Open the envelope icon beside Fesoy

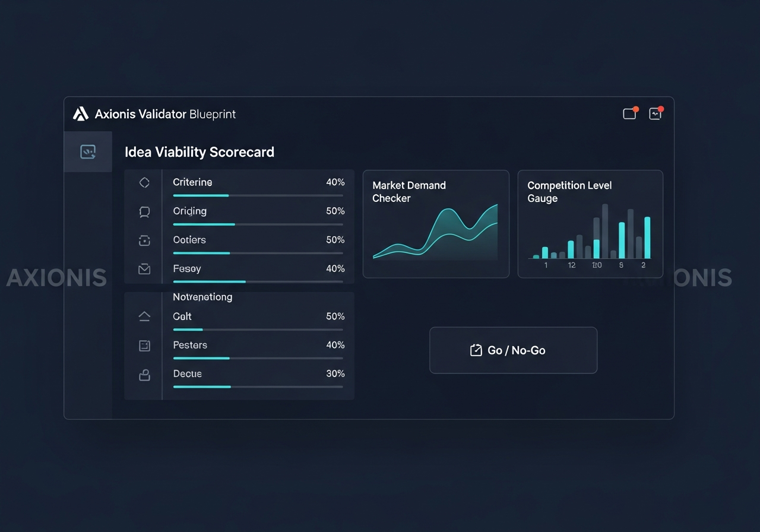pyautogui.click(x=144, y=269)
